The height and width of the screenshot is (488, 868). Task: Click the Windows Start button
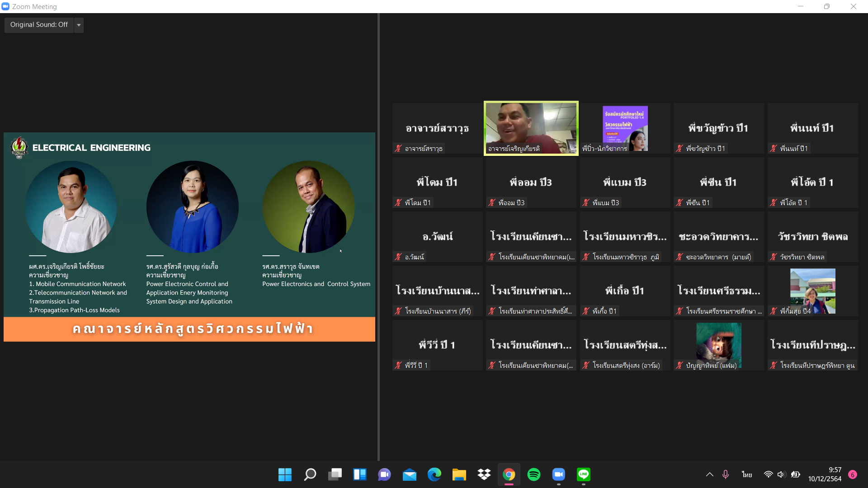tap(285, 474)
